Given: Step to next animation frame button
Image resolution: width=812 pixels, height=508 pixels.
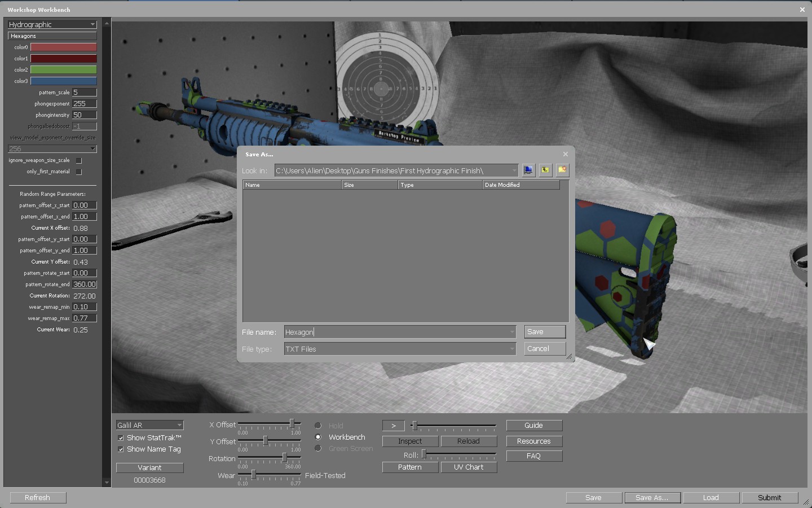Looking at the screenshot, I should 394,426.
